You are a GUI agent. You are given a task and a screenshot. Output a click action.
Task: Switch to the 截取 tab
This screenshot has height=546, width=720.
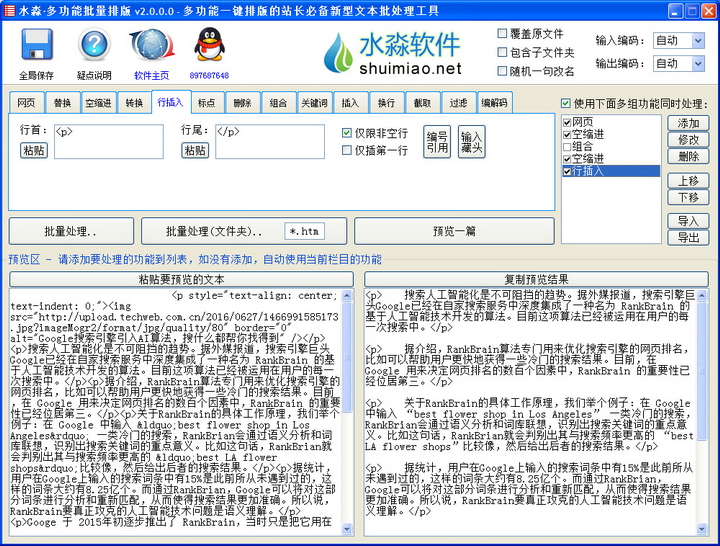(422, 102)
